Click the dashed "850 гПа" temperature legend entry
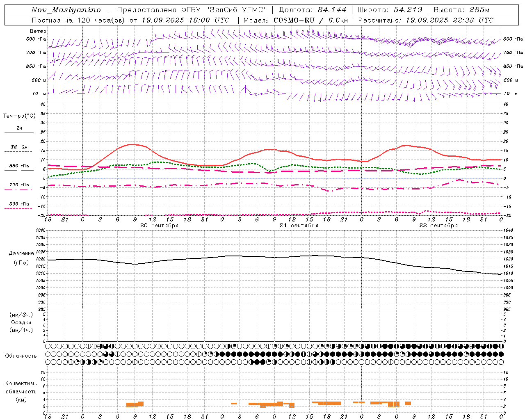525x420 pixels. 19,166
